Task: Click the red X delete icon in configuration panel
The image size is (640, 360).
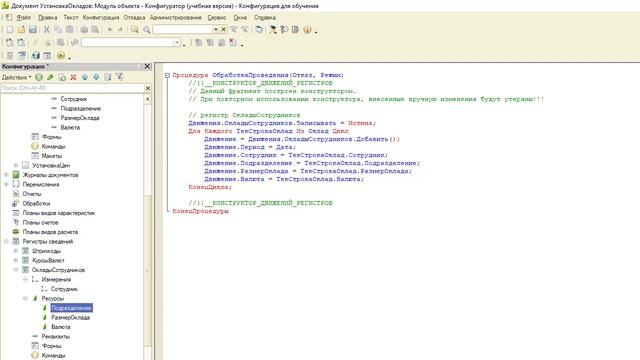Action: [73, 77]
